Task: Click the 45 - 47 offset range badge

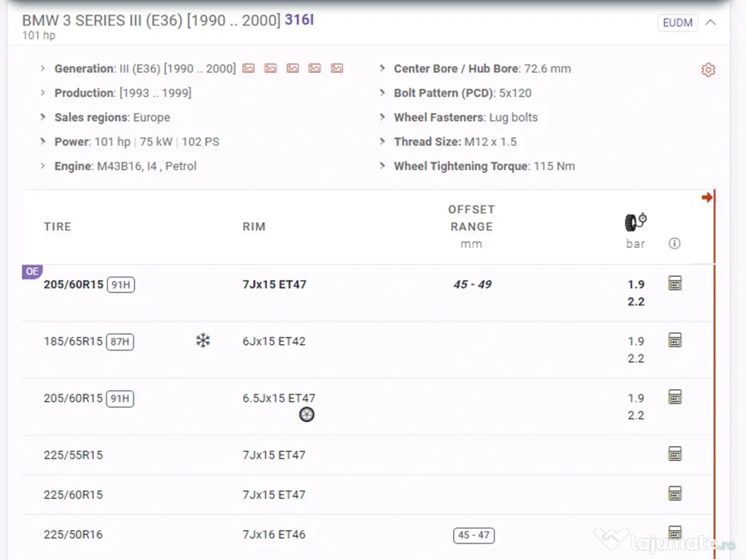Action: click(x=473, y=535)
